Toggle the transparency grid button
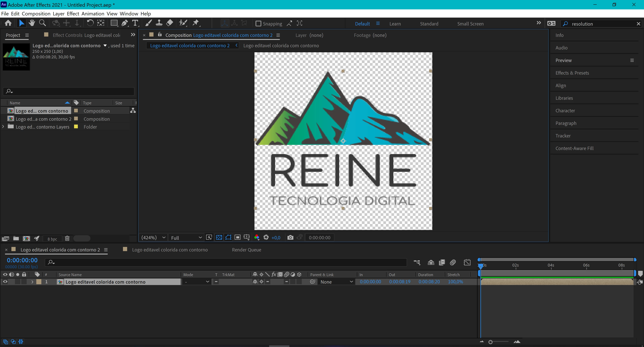This screenshot has width=644, height=347. pyautogui.click(x=219, y=237)
